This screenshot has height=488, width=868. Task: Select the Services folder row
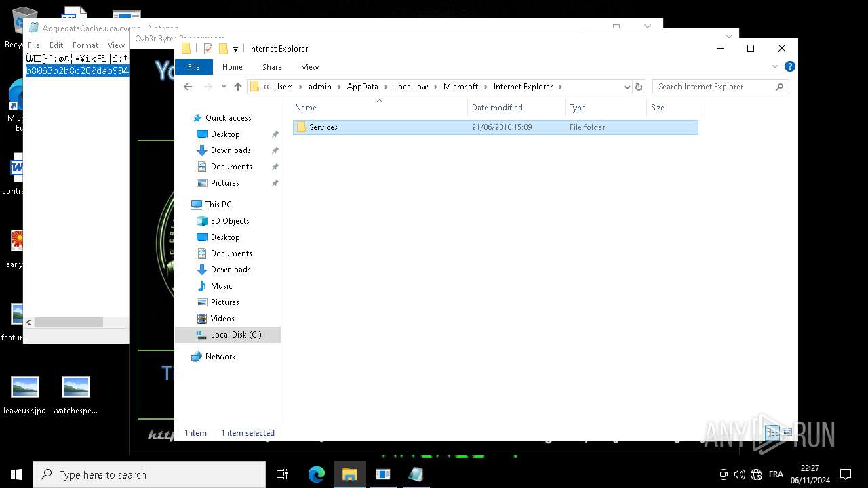pos(496,127)
